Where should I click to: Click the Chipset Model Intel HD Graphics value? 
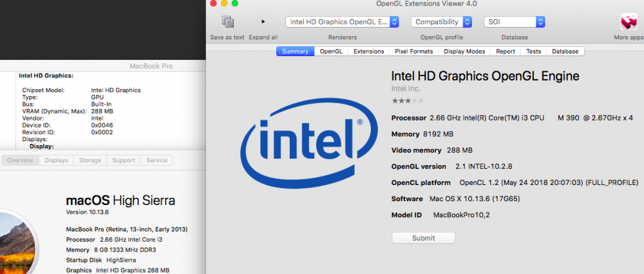click(x=116, y=90)
